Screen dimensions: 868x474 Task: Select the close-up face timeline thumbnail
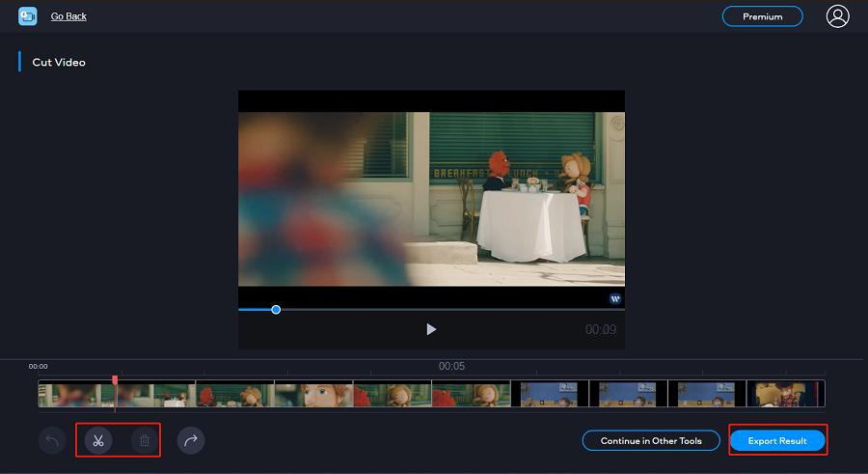pos(313,394)
